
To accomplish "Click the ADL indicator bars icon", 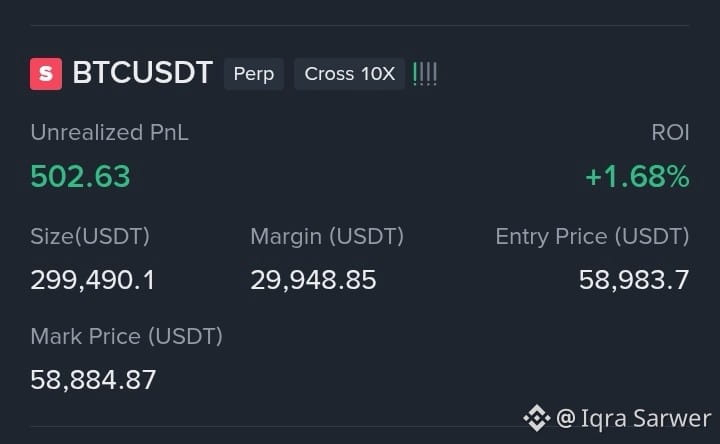I will pyautogui.click(x=425, y=74).
